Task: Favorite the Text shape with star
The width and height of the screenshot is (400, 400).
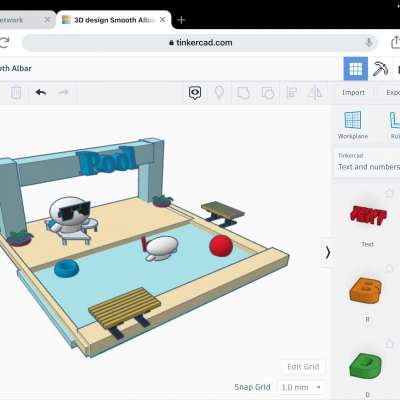Action: click(x=389, y=193)
